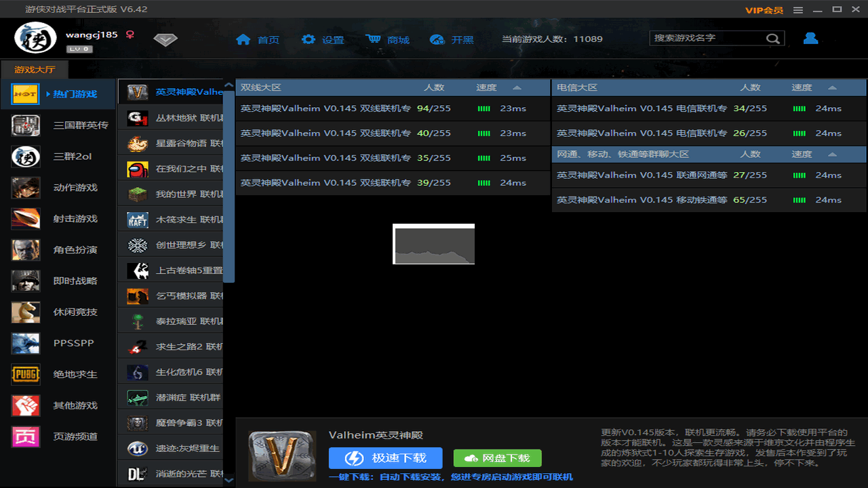Screen dimensions: 868x488
Task: Select 遗迹:灰烬重生 game entry
Action: point(170,449)
